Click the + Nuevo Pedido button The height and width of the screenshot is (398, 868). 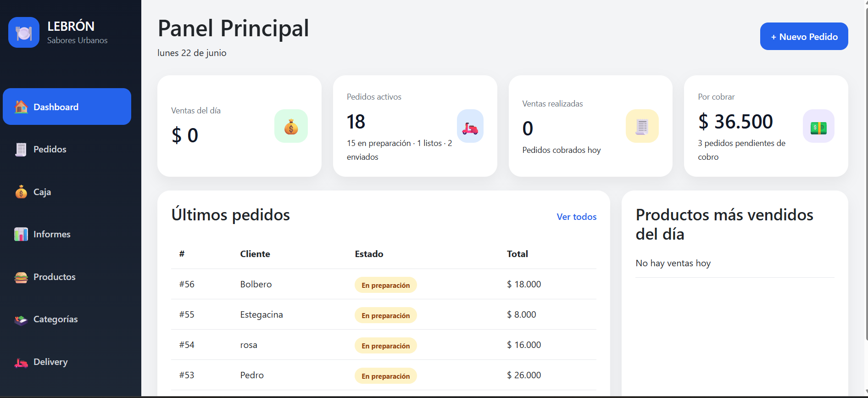pyautogui.click(x=804, y=36)
